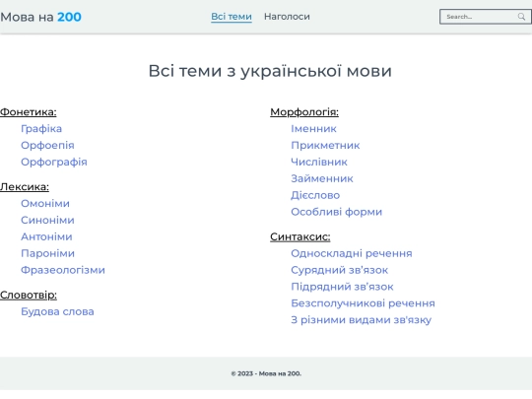Viewport: 532px width, 399px height.
Task: Click the footer text '© 2023 - Мова на 200.'
Action: [x=266, y=373]
